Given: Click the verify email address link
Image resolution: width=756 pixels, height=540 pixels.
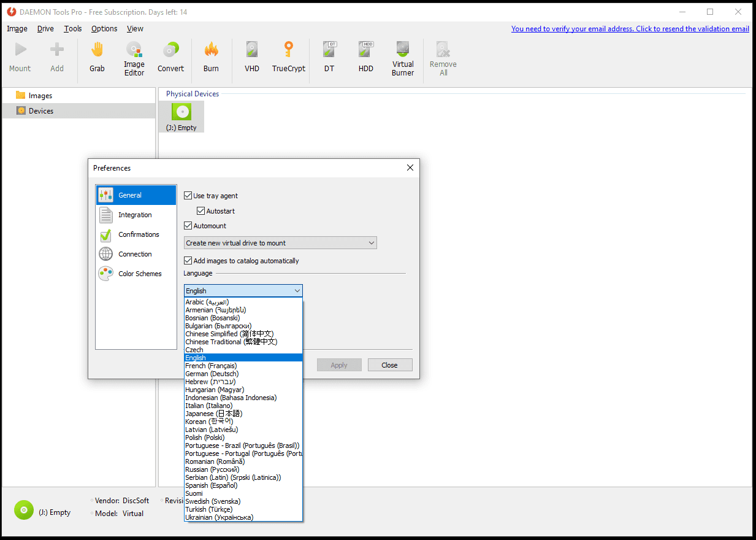Looking at the screenshot, I should 630,29.
